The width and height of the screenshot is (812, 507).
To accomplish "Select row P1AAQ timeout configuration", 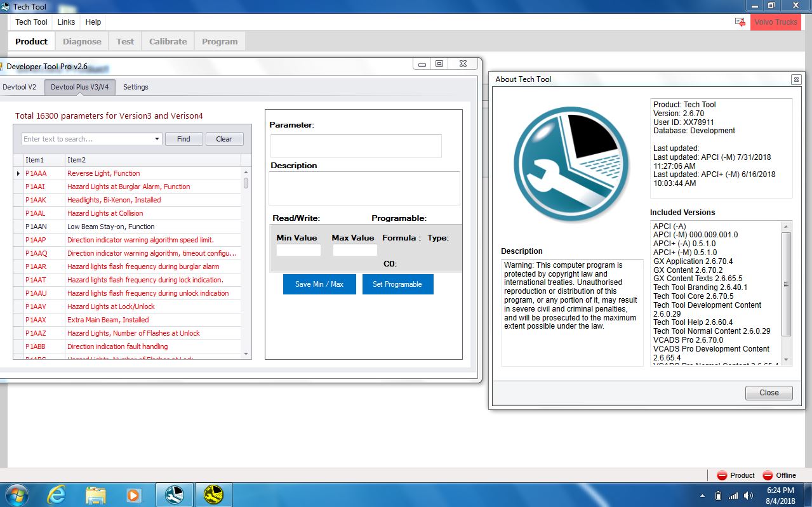I will 127,253.
